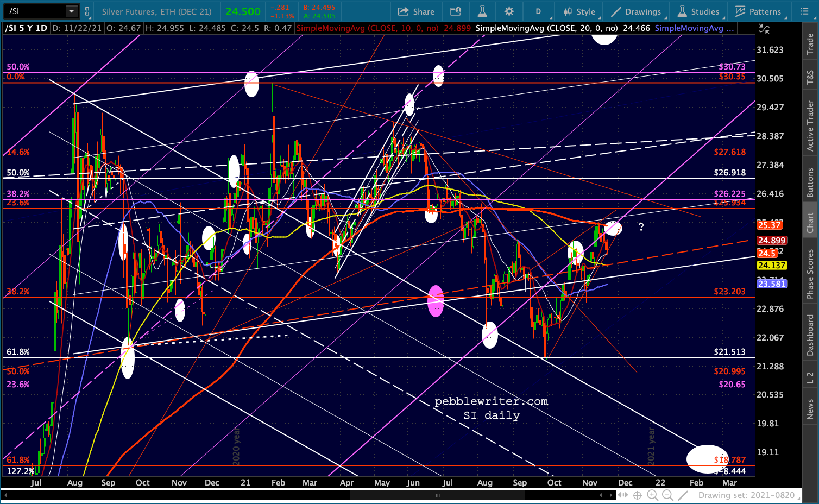Click the 25.37 orange price bubble

click(769, 225)
